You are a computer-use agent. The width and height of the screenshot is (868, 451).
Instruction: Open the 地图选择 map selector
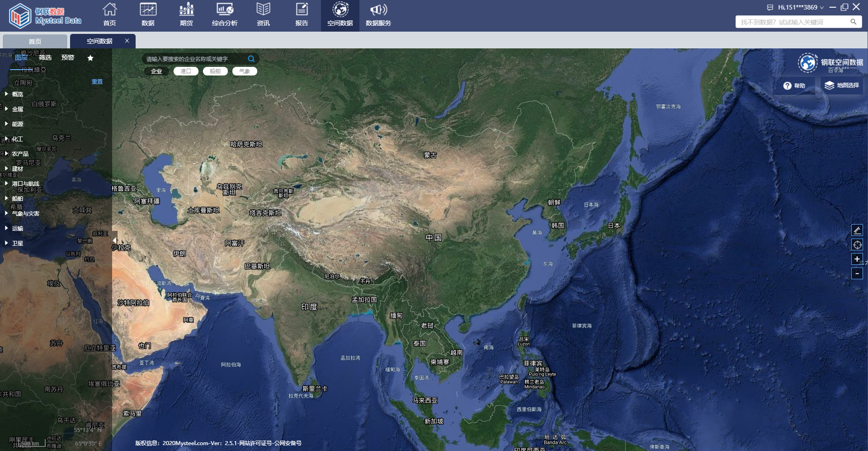(x=842, y=85)
